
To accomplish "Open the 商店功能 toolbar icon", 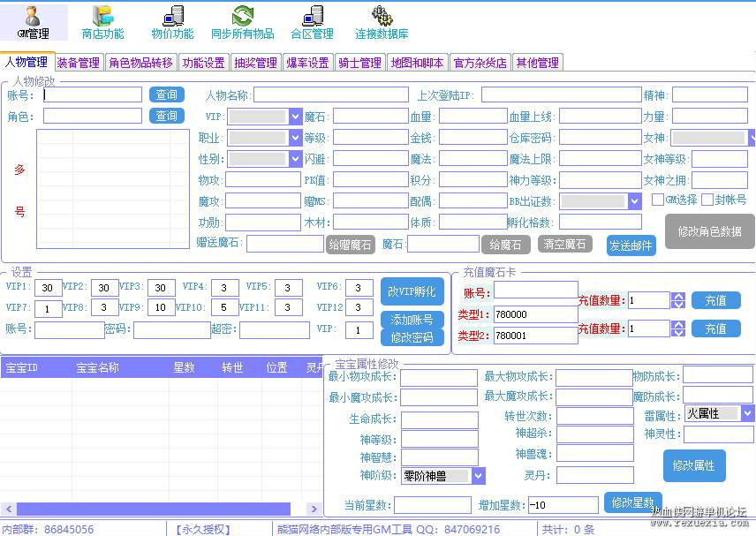I will [x=102, y=22].
